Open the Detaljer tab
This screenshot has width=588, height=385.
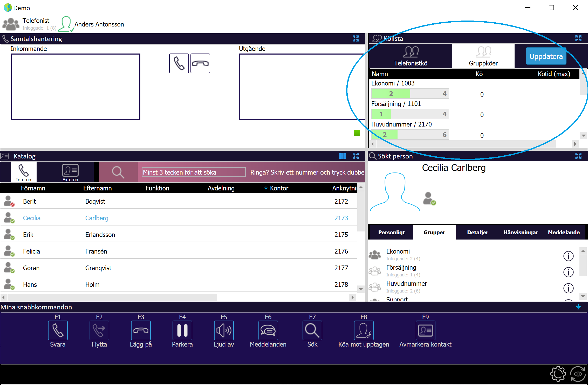(477, 232)
